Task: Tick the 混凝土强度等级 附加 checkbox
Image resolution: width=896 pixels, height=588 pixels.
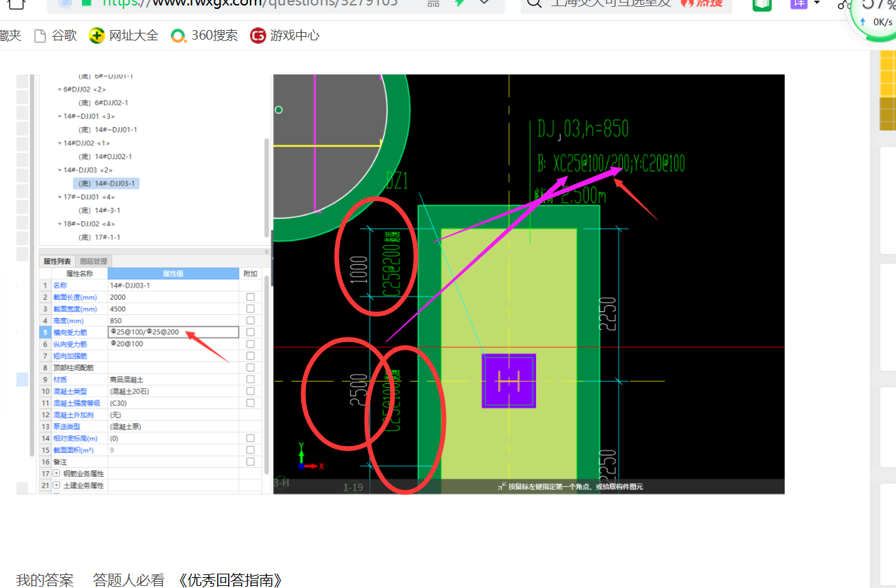Action: [x=251, y=403]
